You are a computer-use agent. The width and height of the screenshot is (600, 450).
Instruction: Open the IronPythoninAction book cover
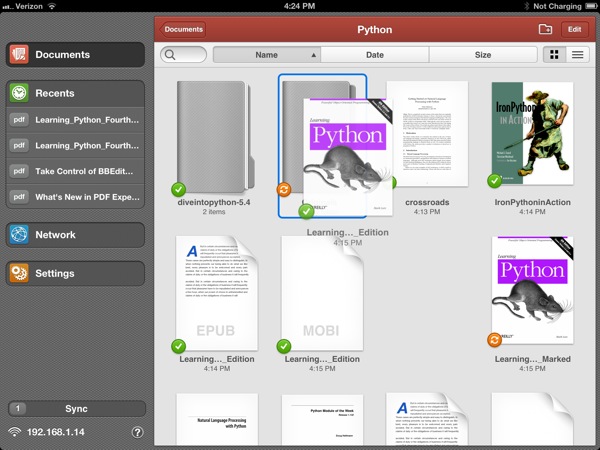pos(532,133)
